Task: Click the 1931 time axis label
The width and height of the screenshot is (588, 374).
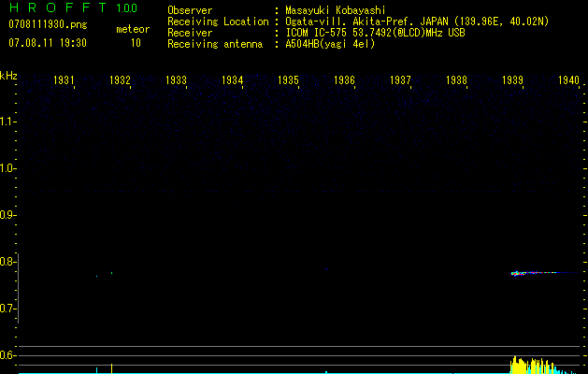Action: click(64, 80)
